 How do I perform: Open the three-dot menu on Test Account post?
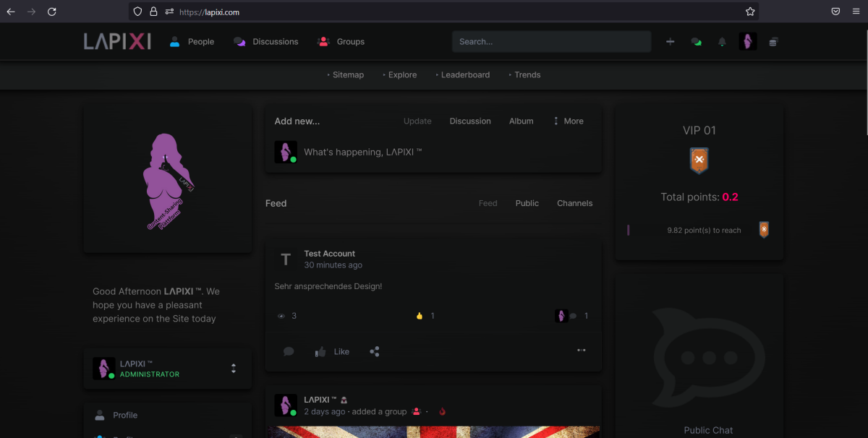[x=581, y=351]
